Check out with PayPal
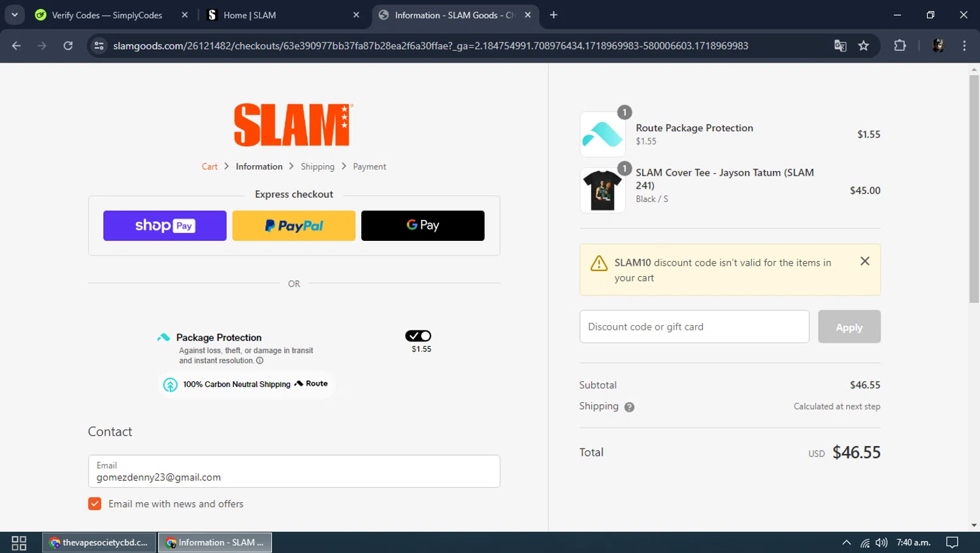The height and width of the screenshot is (553, 980). point(294,225)
